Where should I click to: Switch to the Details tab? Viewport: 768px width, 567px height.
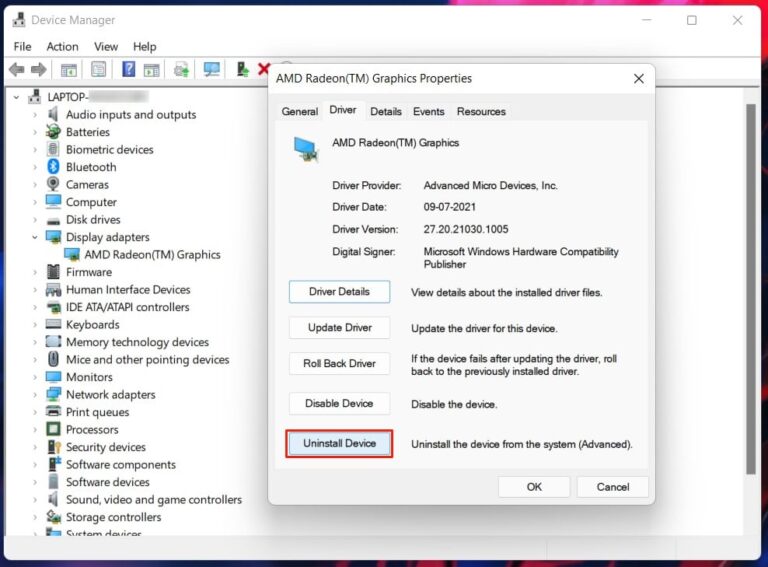pos(385,112)
